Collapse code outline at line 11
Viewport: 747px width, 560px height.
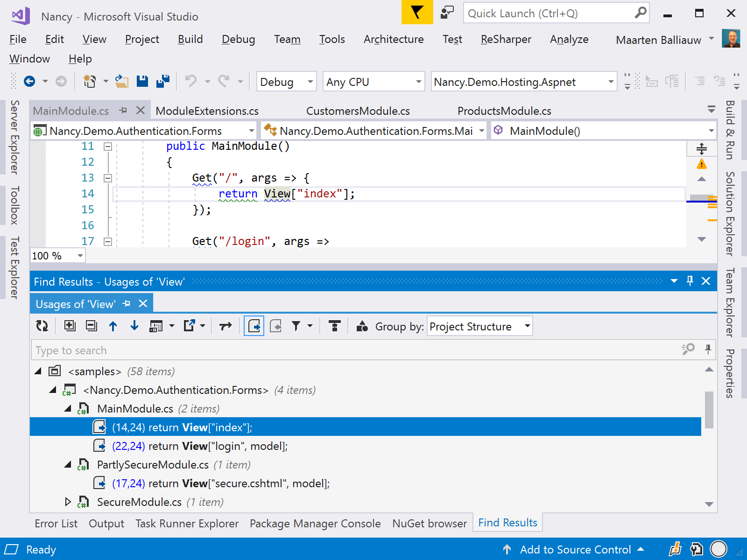click(x=108, y=146)
